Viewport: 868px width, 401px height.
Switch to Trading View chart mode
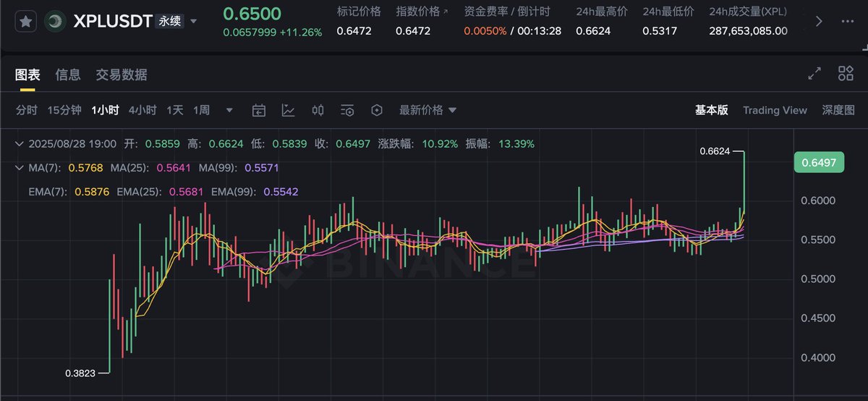pyautogui.click(x=775, y=110)
